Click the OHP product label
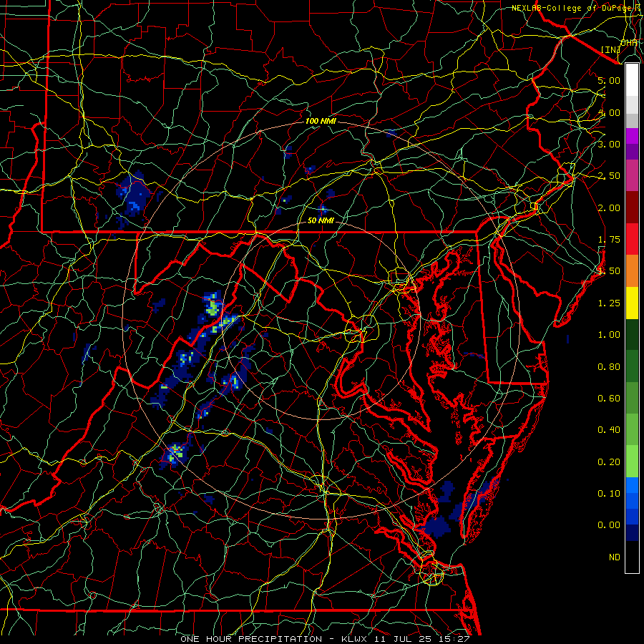This screenshot has width=644, height=644. coord(629,42)
